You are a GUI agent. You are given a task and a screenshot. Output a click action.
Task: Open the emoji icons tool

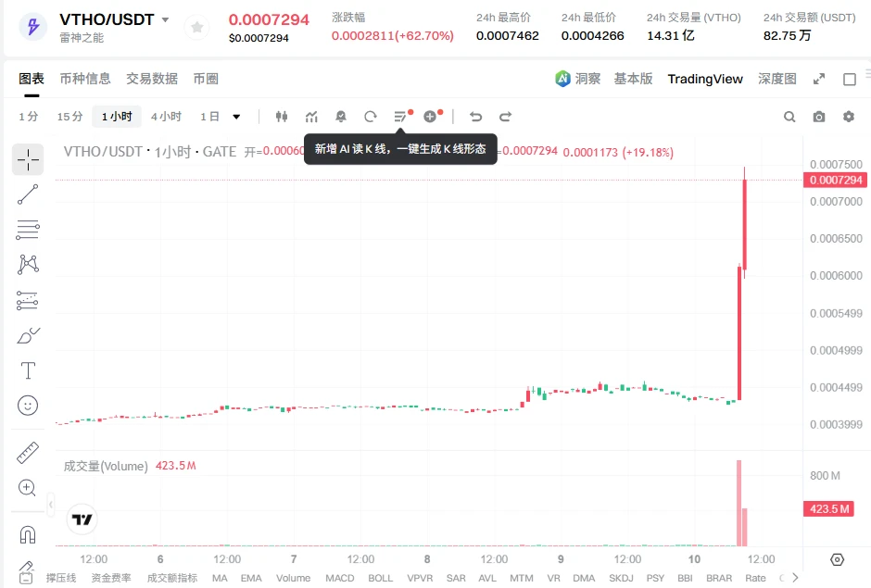click(x=28, y=406)
